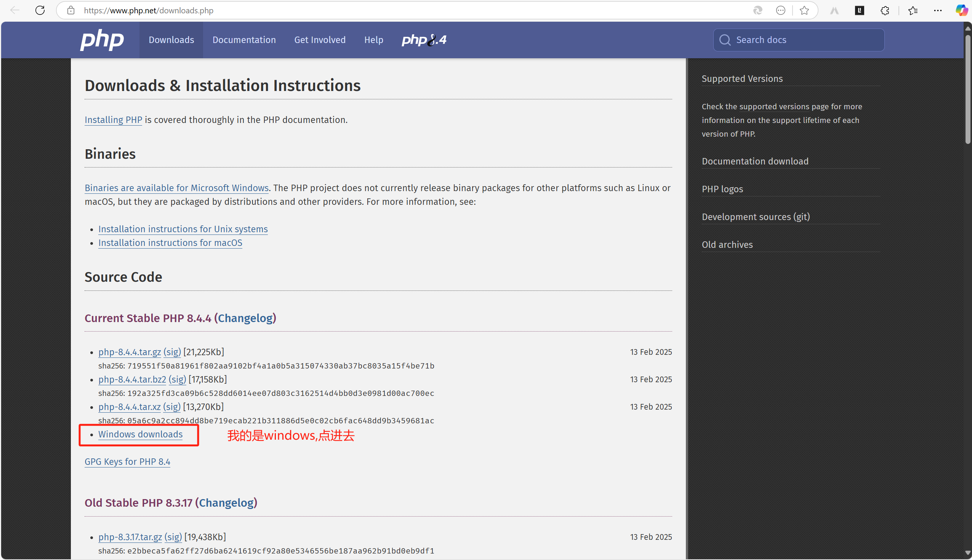Screen dimensions: 972x560
Task: Click the Help navigation item
Action: (373, 40)
